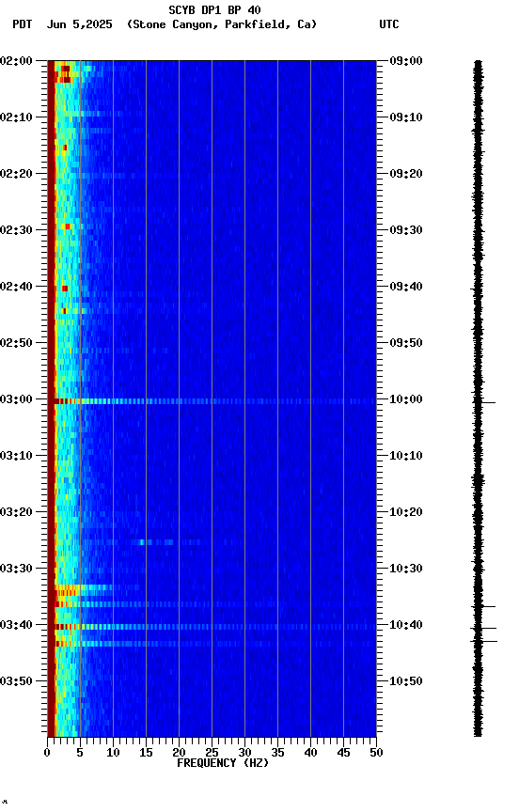The image size is (519, 812).
Task: Click the 5 Hz frequency tick label
Action: pyautogui.click(x=80, y=753)
